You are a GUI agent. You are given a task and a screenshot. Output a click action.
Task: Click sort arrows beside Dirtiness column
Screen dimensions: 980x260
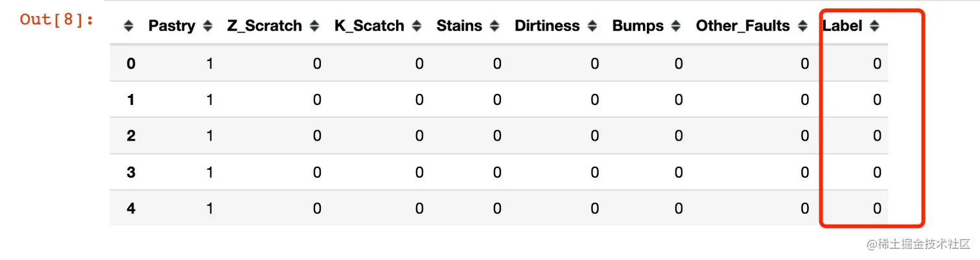[592, 27]
